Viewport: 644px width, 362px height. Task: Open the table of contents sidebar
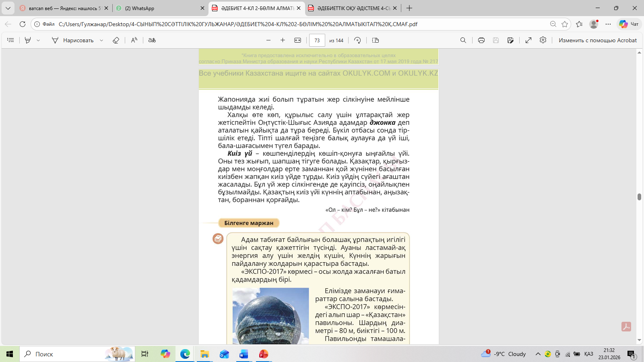[x=10, y=40]
